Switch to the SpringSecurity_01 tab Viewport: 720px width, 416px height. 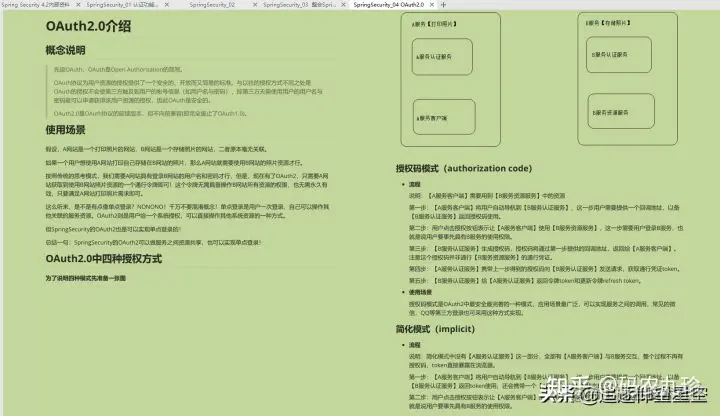[122, 5]
